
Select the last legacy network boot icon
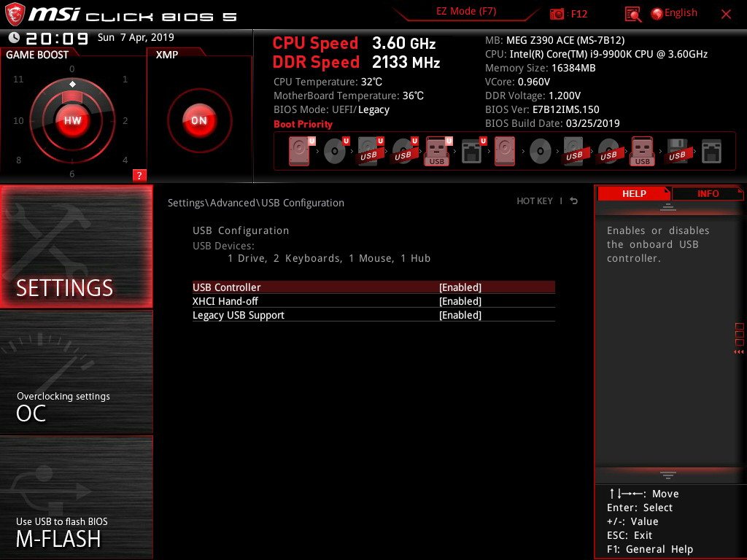coord(711,152)
